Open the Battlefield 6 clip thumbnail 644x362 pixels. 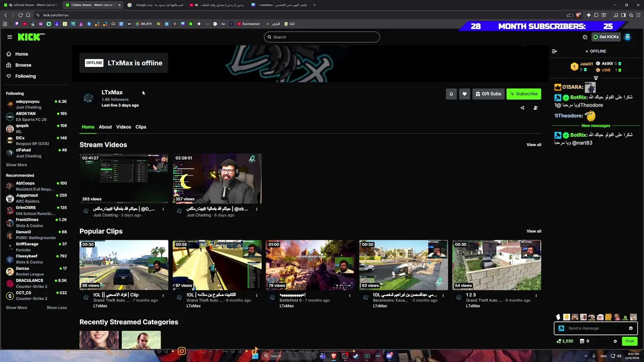pos(310,265)
